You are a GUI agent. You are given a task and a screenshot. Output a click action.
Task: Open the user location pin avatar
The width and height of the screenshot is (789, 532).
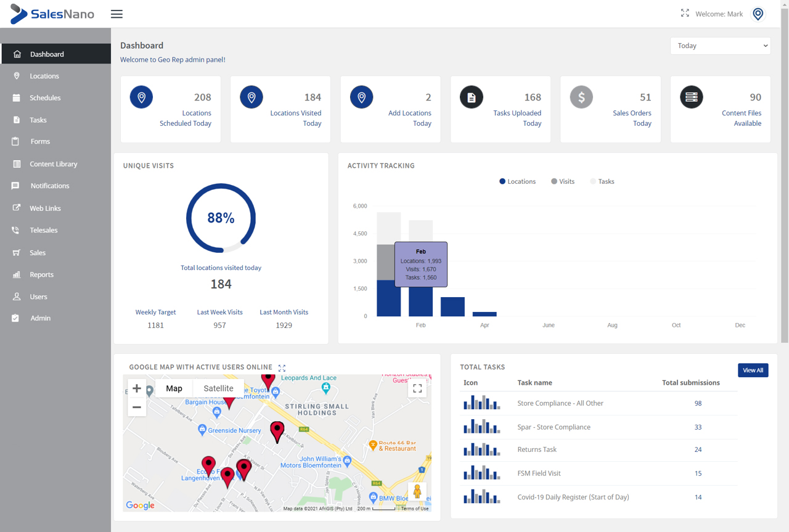(758, 14)
